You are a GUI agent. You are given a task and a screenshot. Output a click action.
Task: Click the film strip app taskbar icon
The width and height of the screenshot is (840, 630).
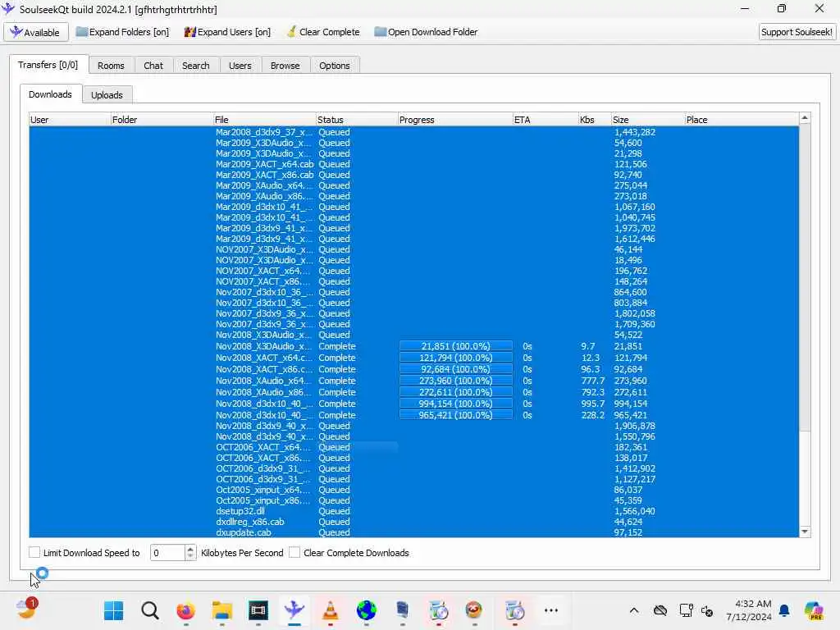click(258, 610)
